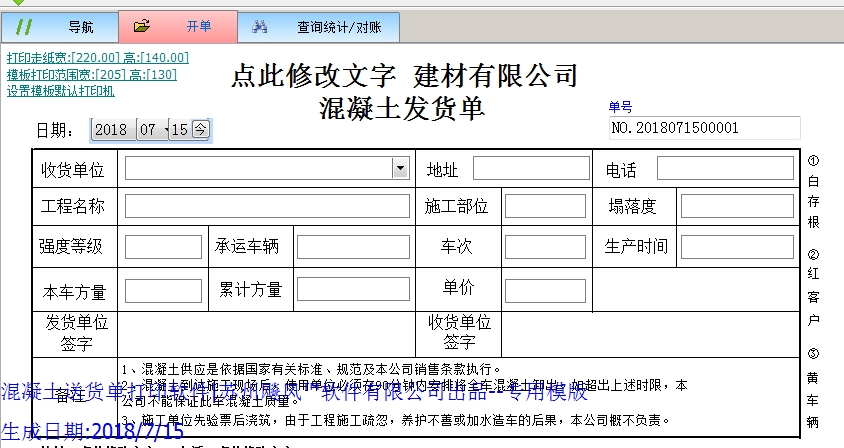The image size is (844, 448).
Task: Click the 地址 input field
Action: click(x=531, y=169)
